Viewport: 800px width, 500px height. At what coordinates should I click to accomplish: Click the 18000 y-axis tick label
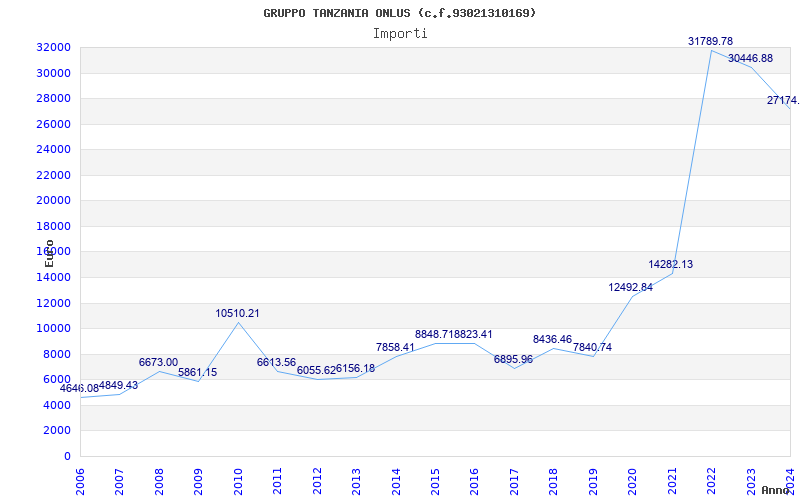point(53,226)
